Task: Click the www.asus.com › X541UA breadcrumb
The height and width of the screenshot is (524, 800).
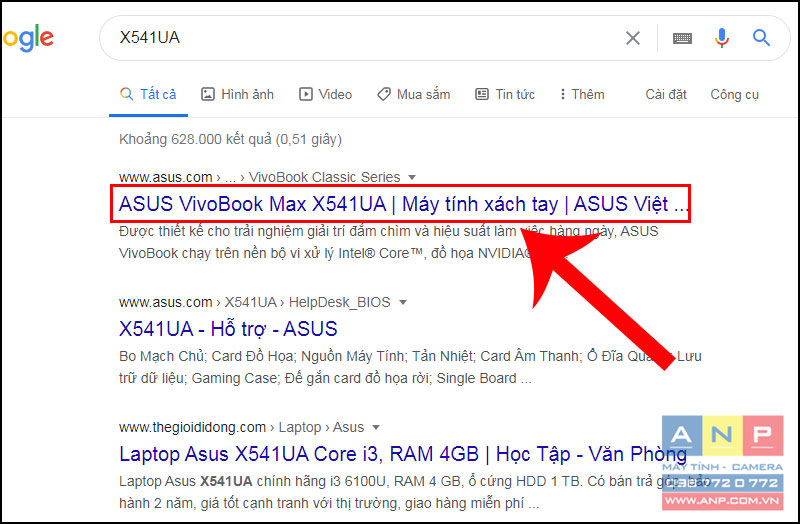Action: (254, 302)
